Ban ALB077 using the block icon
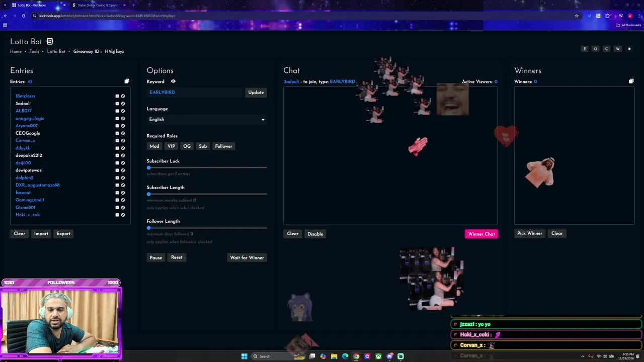This screenshot has width=644, height=362. (123, 111)
